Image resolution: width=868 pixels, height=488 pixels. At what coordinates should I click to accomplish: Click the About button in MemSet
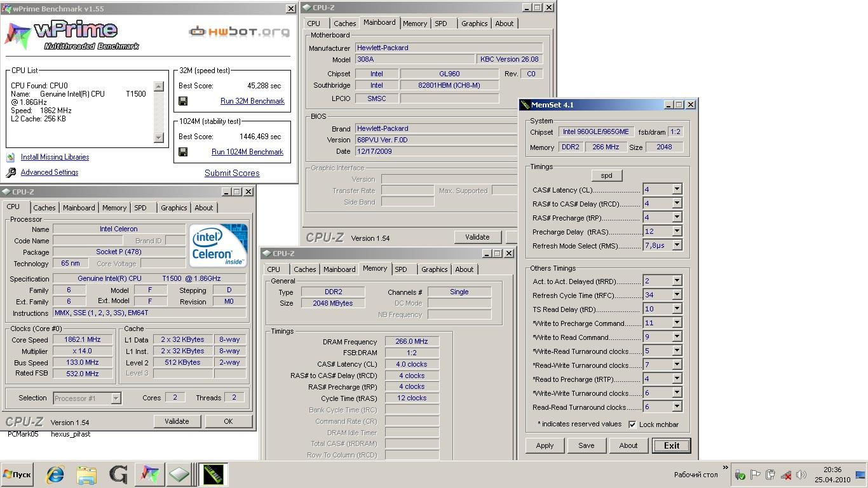click(628, 445)
